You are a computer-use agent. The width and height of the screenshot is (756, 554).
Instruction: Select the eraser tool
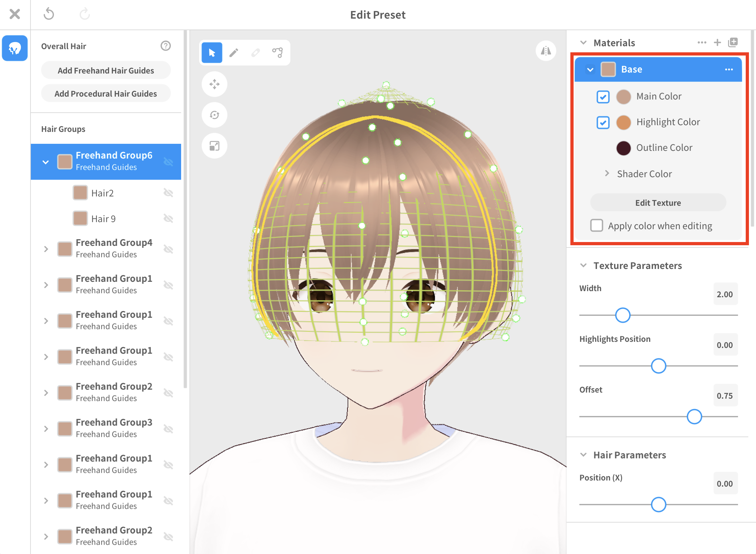point(255,53)
